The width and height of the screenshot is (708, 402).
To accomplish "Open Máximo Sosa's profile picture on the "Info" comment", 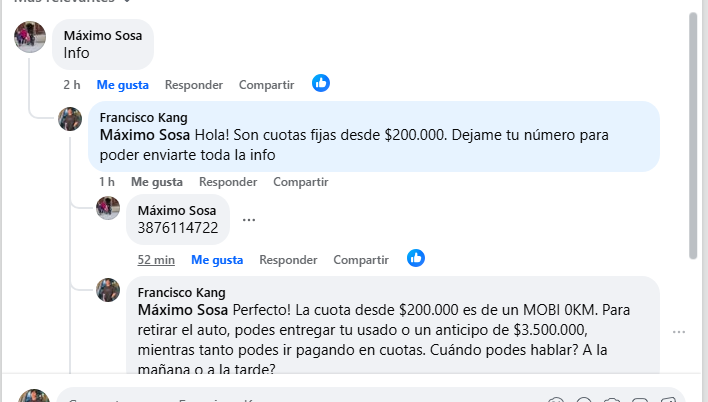I will [x=30, y=36].
